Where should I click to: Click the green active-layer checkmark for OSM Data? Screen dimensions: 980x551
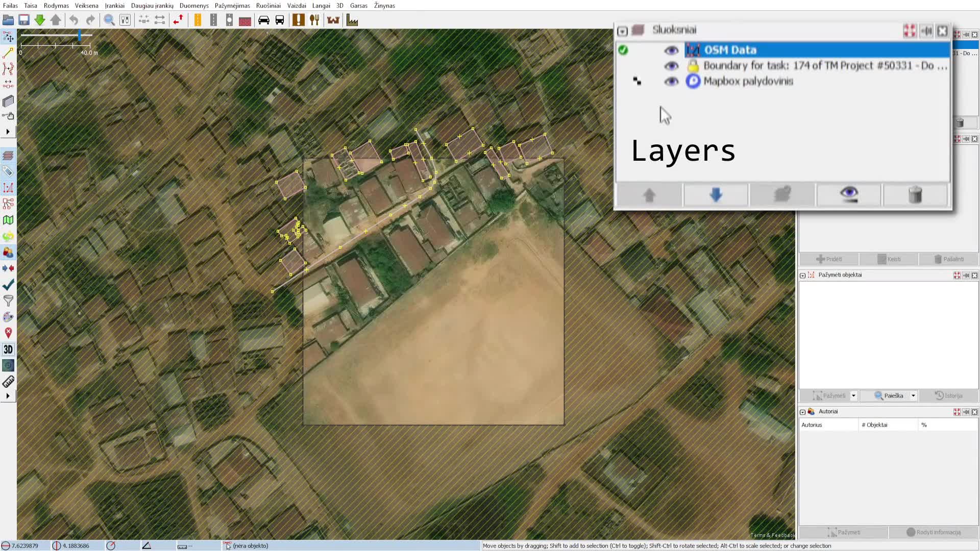coord(623,50)
